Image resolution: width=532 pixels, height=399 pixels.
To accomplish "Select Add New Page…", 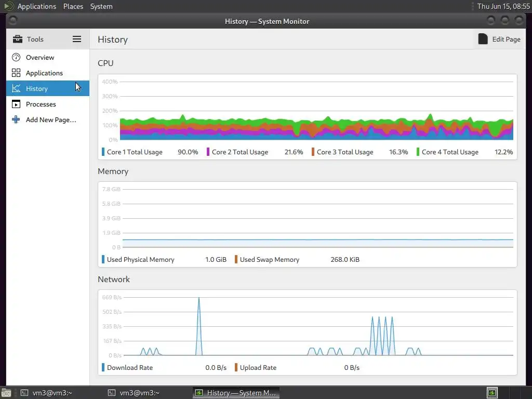I will point(48,120).
